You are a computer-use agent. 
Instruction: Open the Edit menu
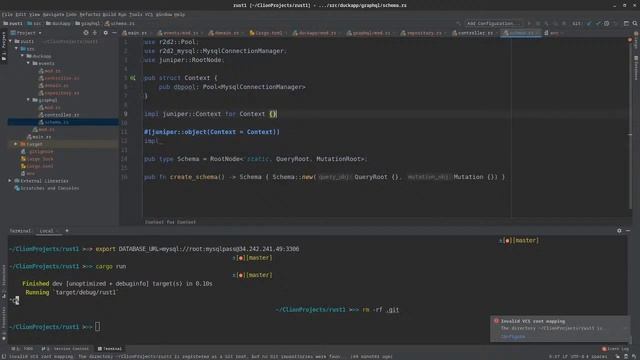(20, 14)
